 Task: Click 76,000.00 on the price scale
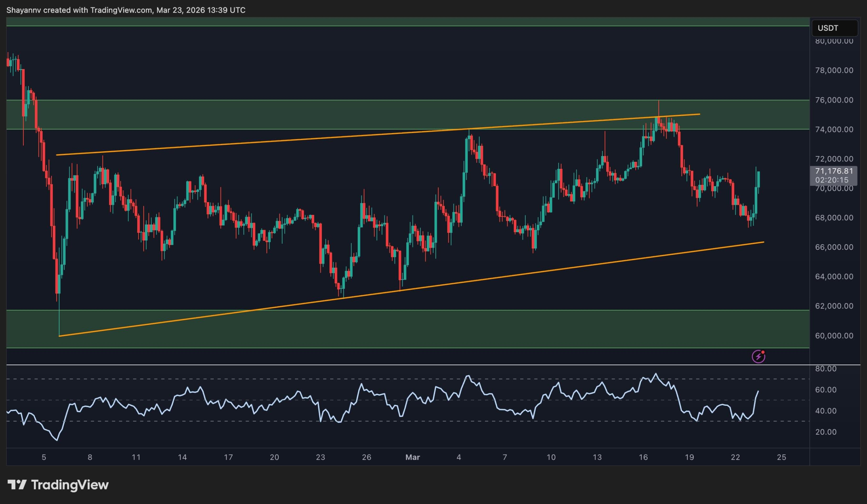[x=834, y=100]
